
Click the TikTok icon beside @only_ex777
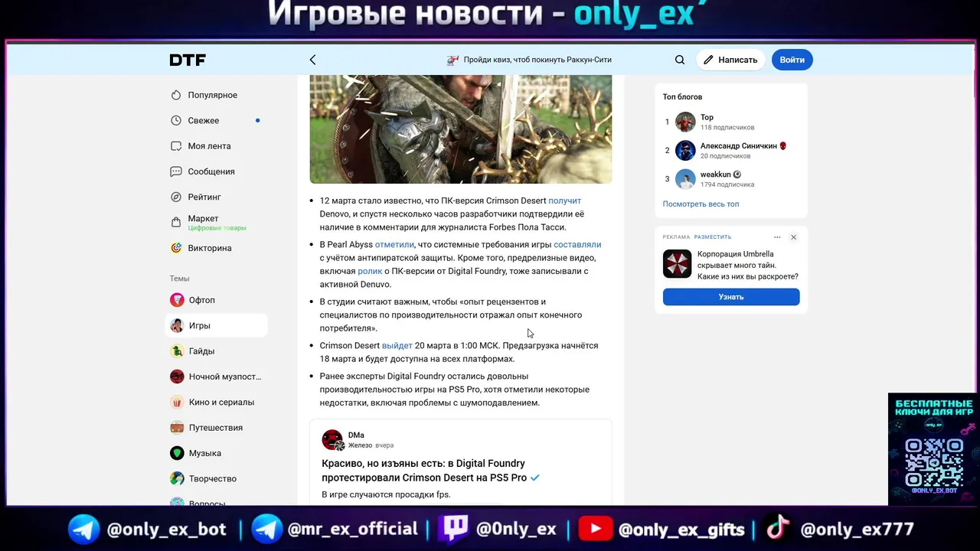click(778, 528)
